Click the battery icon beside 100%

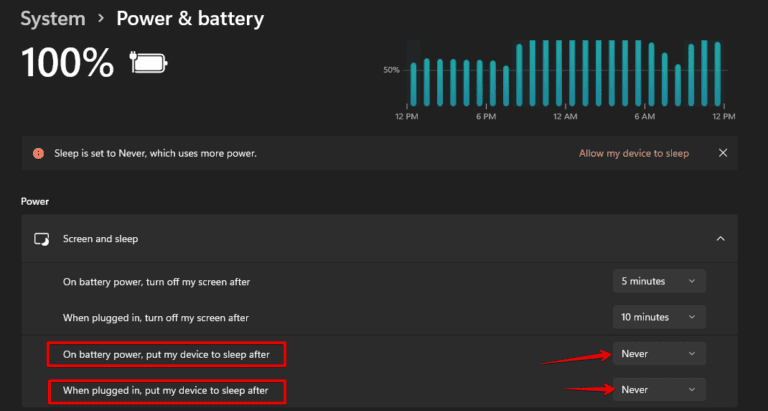point(149,64)
